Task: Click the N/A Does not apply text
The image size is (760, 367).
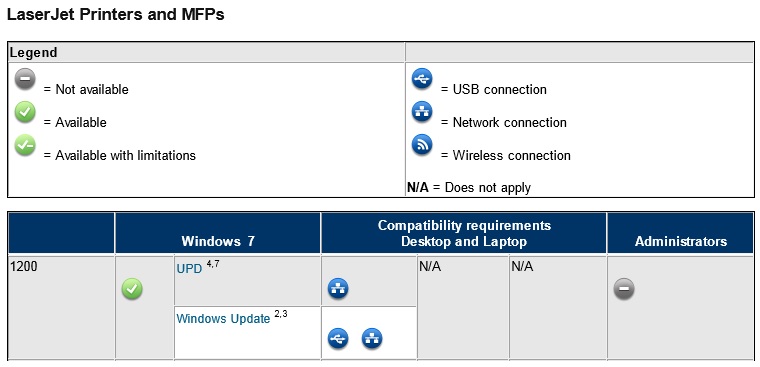Action: pyautogui.click(x=469, y=188)
